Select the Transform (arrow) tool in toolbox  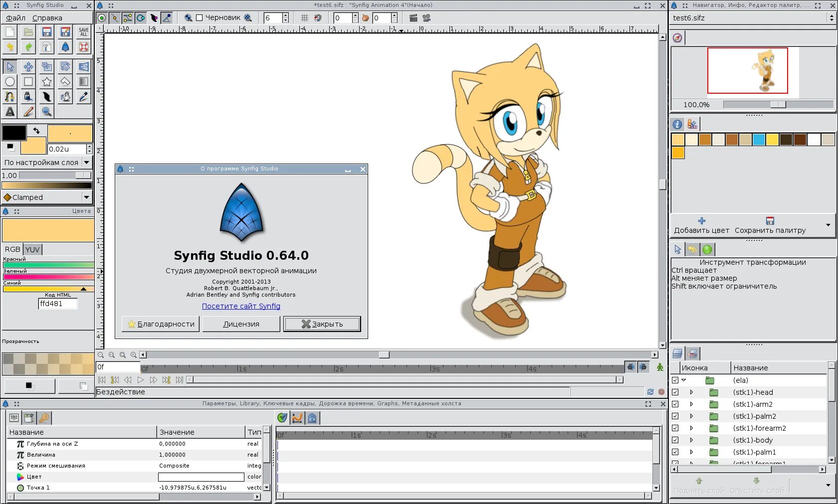click(10, 66)
